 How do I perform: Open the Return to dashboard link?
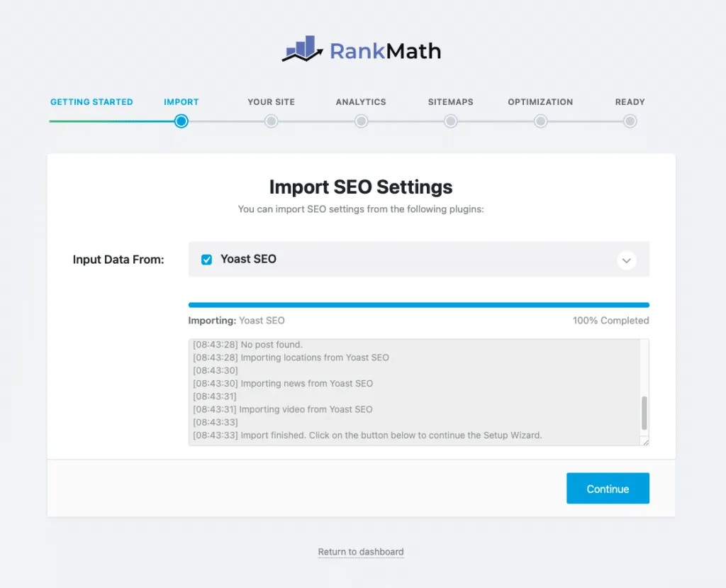361,552
